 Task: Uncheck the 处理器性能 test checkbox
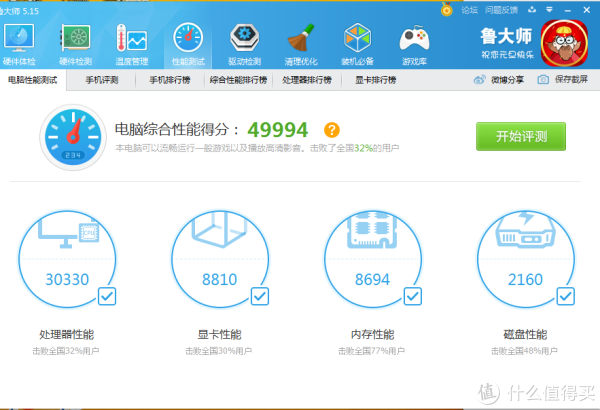(x=107, y=296)
